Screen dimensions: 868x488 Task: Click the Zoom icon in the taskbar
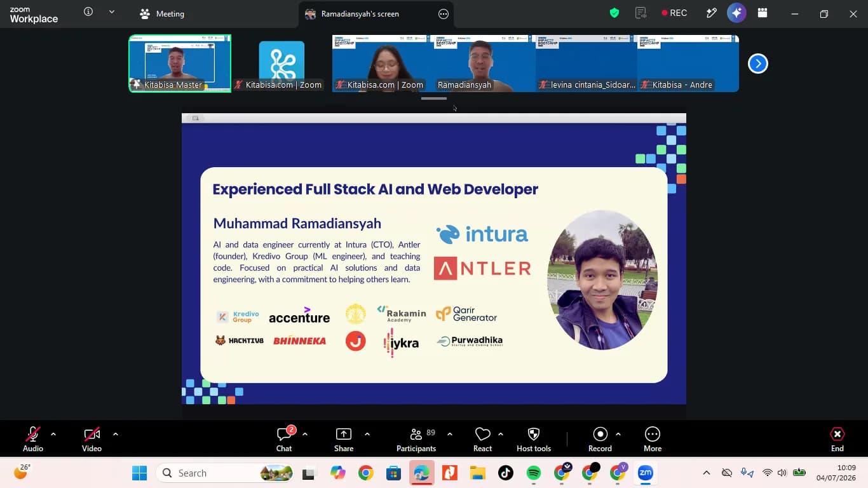[646, 473]
